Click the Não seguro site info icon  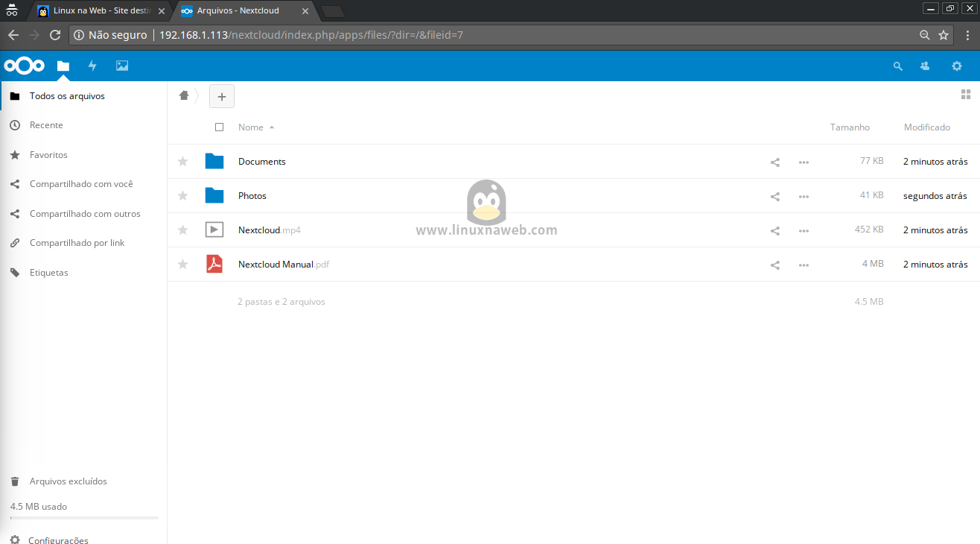[79, 35]
